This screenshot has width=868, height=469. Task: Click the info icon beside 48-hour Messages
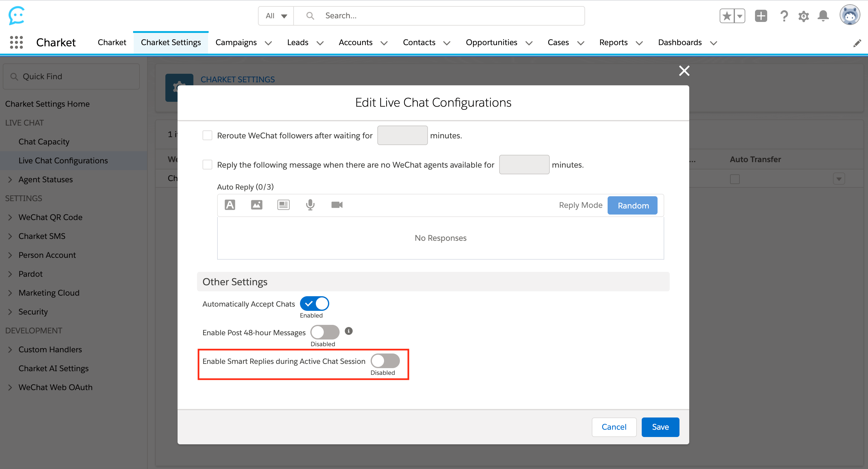[348, 331]
